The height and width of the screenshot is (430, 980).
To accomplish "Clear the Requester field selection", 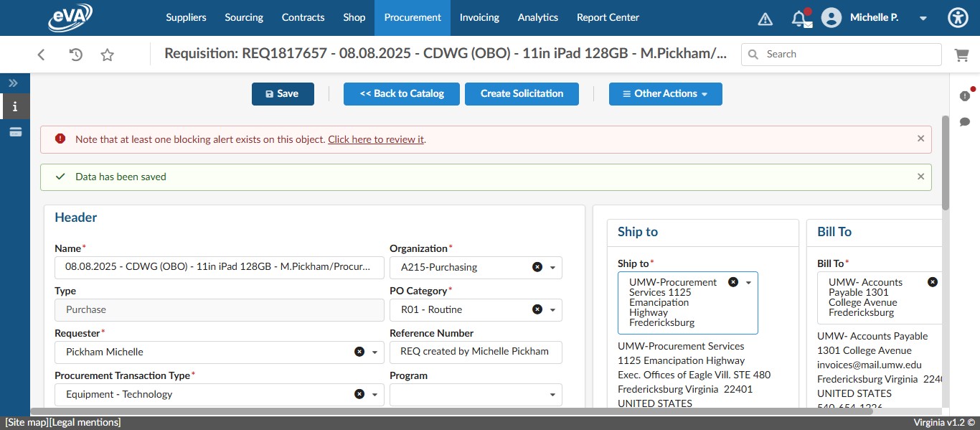I will 359,352.
